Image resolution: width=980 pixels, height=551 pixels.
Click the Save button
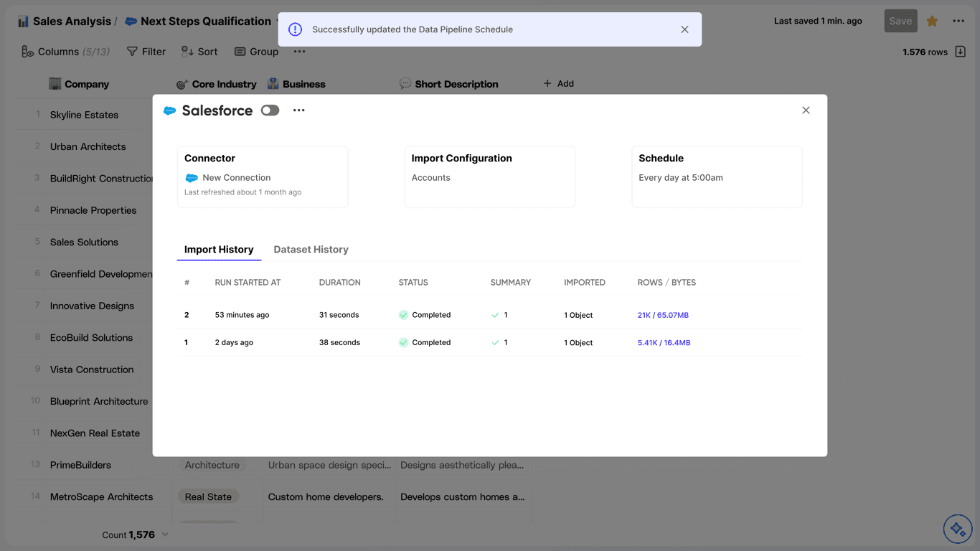click(x=900, y=21)
